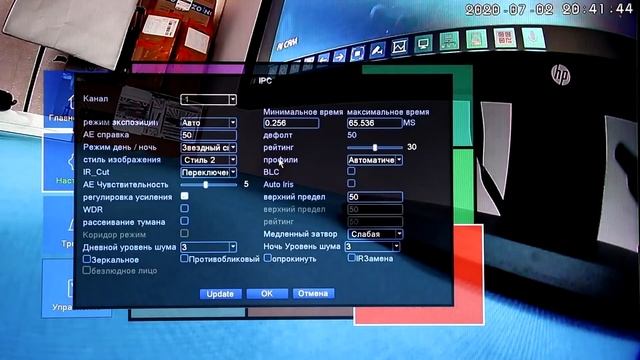Click the QR code toolbar icon
Viewport: 640px width, 360px height.
click(505, 38)
